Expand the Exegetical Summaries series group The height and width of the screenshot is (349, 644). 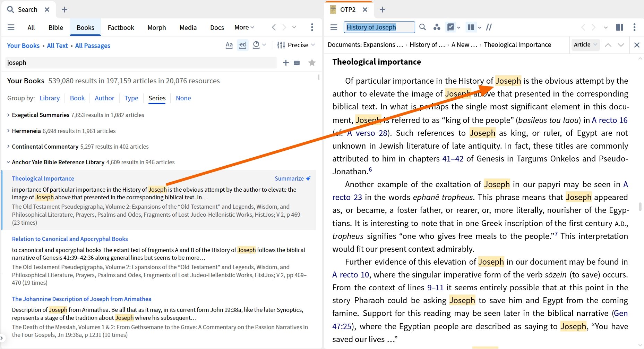click(8, 115)
